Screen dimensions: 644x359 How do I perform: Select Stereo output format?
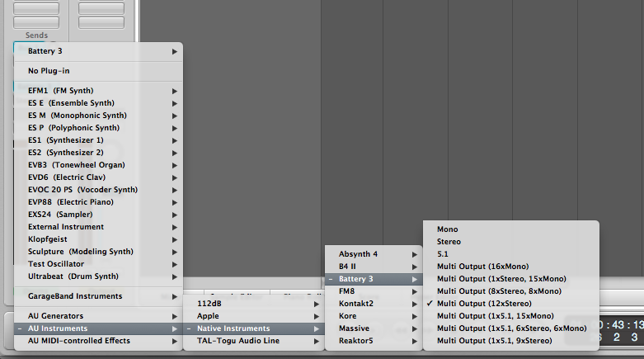[x=511, y=241]
